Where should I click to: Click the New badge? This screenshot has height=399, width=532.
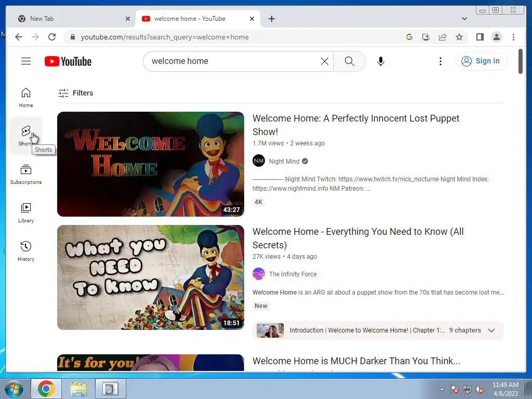pyautogui.click(x=261, y=306)
